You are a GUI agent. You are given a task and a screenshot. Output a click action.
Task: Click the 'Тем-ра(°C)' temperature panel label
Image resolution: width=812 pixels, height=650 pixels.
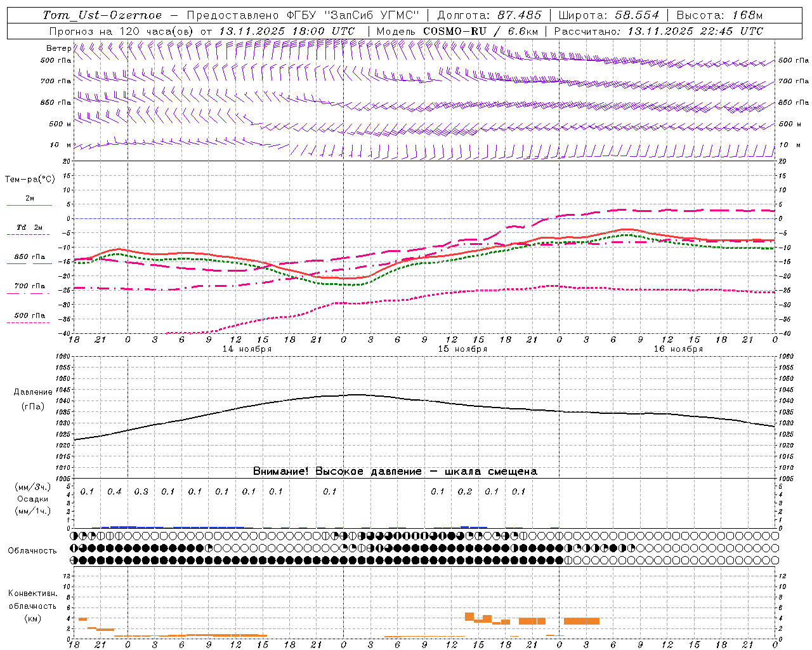click(x=30, y=179)
